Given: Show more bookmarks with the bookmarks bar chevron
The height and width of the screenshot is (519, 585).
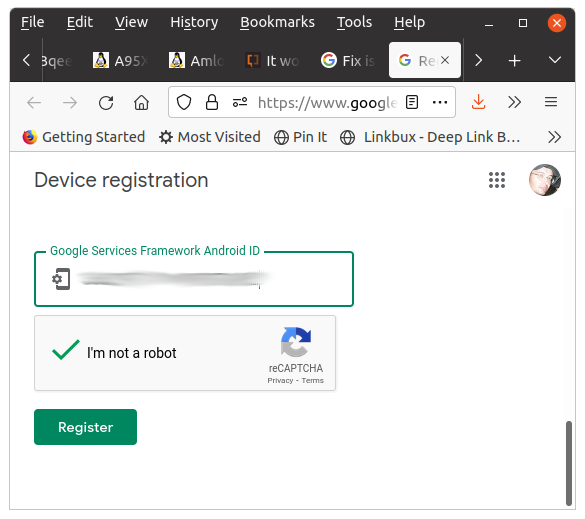Looking at the screenshot, I should tap(554, 137).
